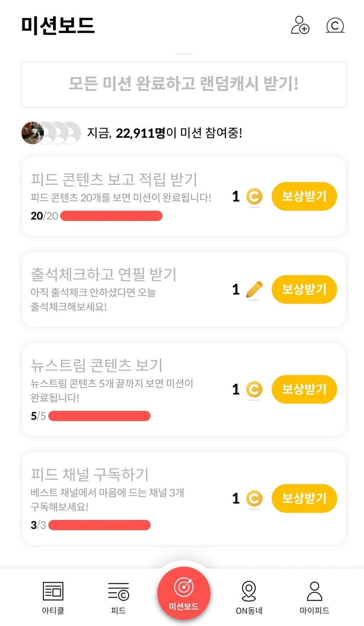Open the cash coin icon in header
Viewport: 364px width, 626px height.
point(335,25)
